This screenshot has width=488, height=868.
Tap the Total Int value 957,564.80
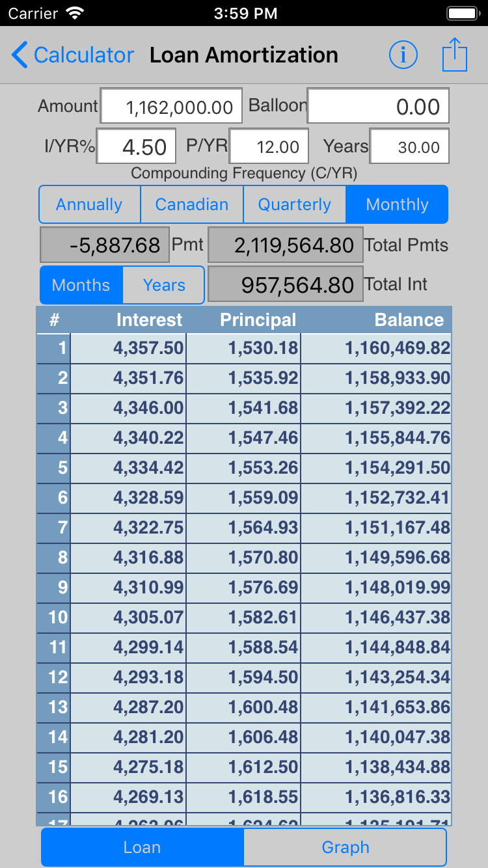(285, 285)
